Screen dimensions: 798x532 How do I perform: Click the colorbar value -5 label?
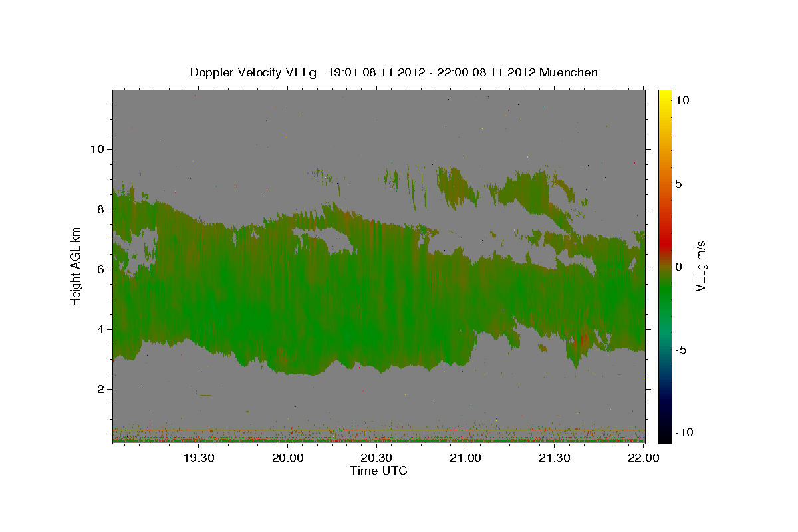(680, 350)
